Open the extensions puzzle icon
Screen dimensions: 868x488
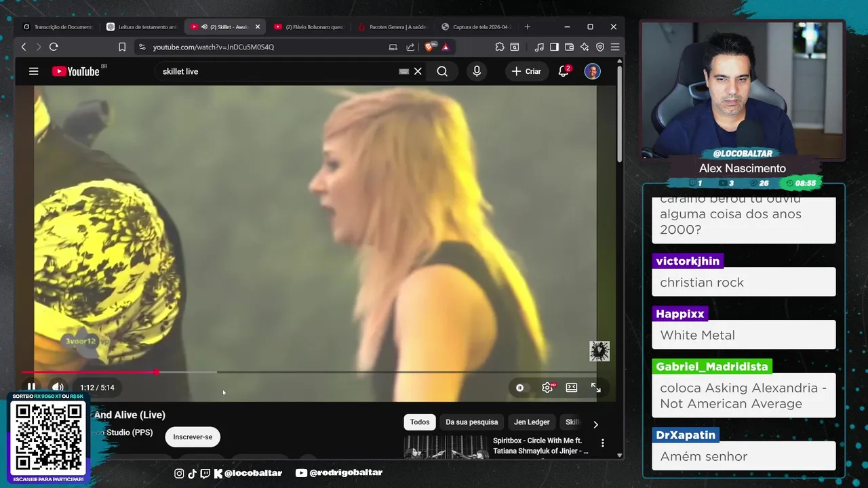point(500,47)
